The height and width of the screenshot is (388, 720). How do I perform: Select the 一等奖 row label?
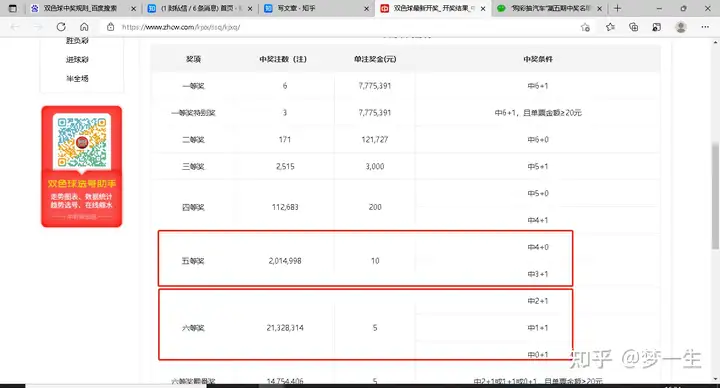coord(193,86)
